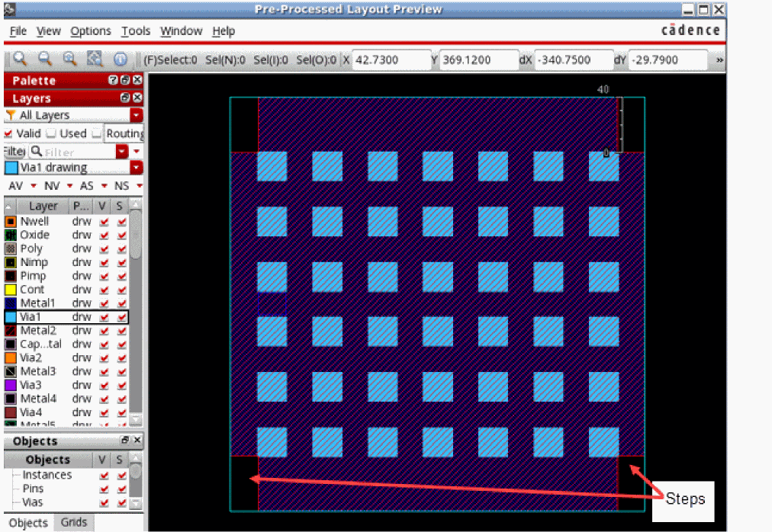
Task: Select the Instances object row
Action: (47, 475)
